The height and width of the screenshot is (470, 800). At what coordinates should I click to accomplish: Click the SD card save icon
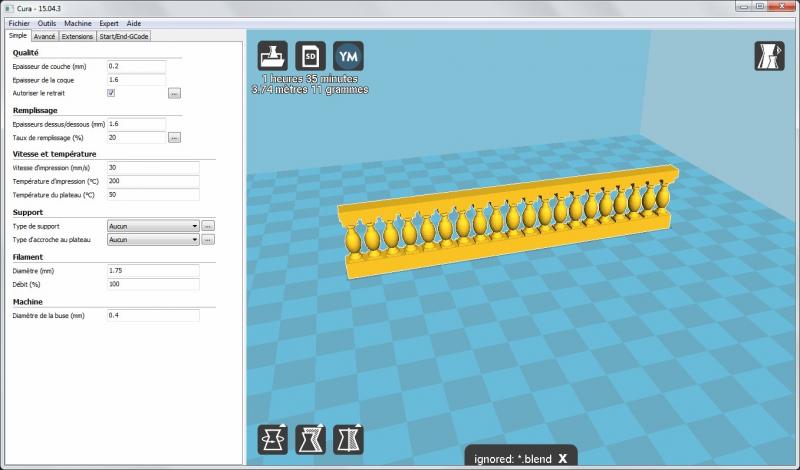pyautogui.click(x=310, y=55)
